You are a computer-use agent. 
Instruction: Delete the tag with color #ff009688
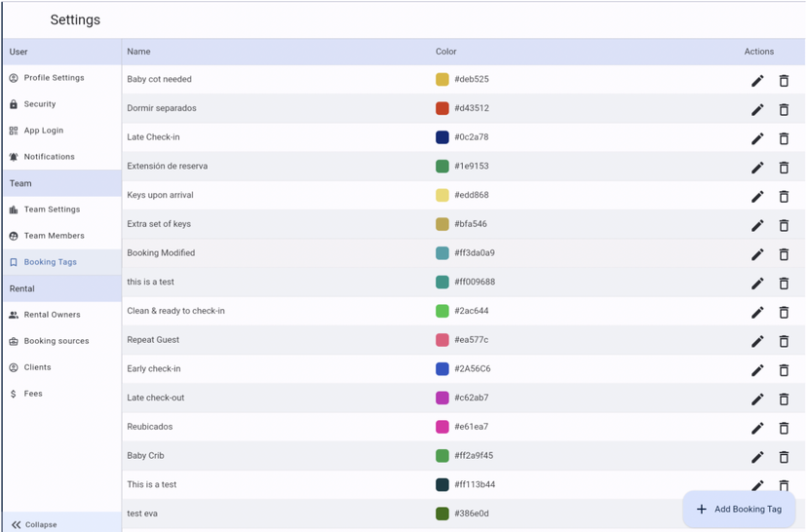(x=784, y=284)
